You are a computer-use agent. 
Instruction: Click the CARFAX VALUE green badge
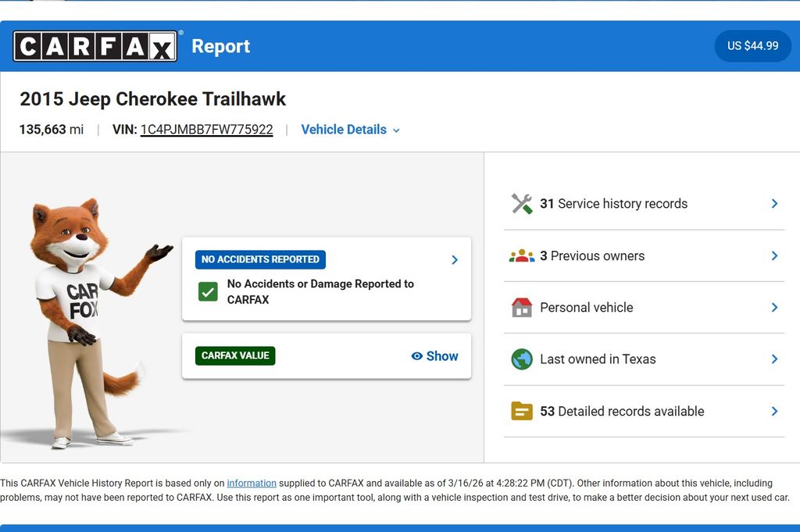point(235,355)
